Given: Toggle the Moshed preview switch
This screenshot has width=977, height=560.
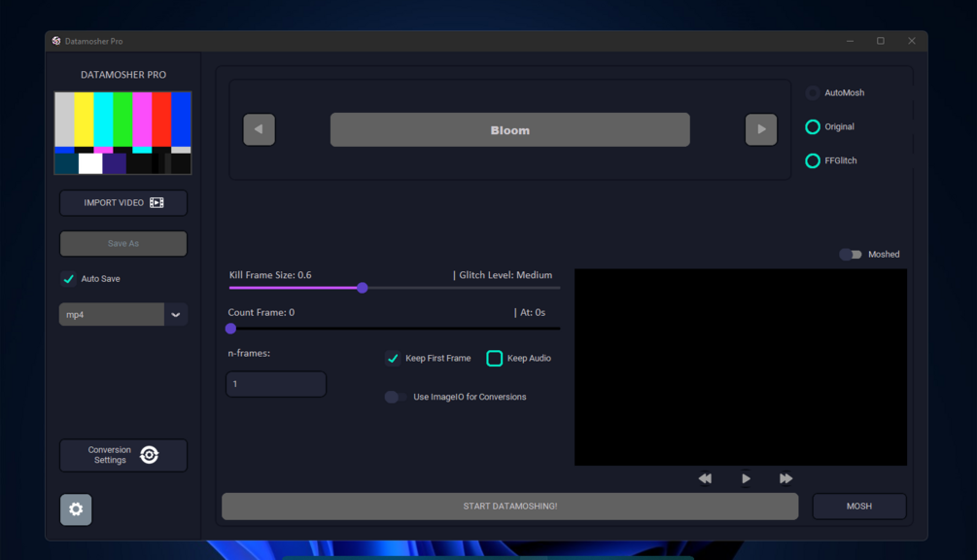Looking at the screenshot, I should coord(850,254).
